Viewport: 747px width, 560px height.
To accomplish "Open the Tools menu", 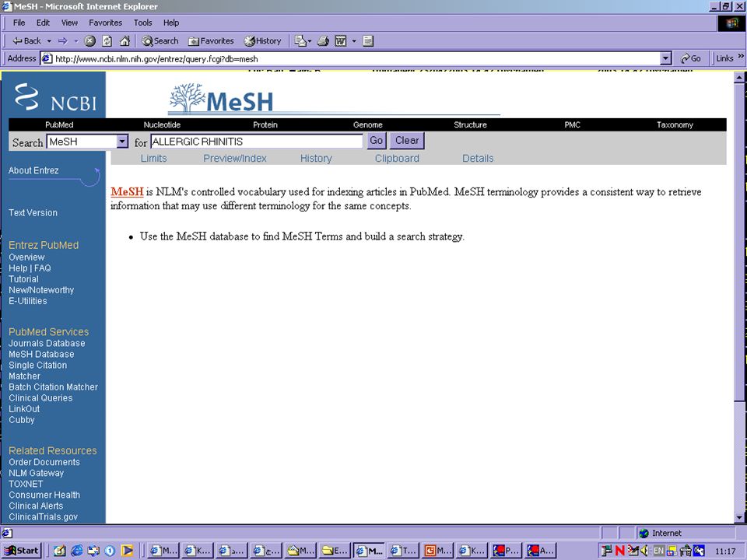I will coord(142,23).
